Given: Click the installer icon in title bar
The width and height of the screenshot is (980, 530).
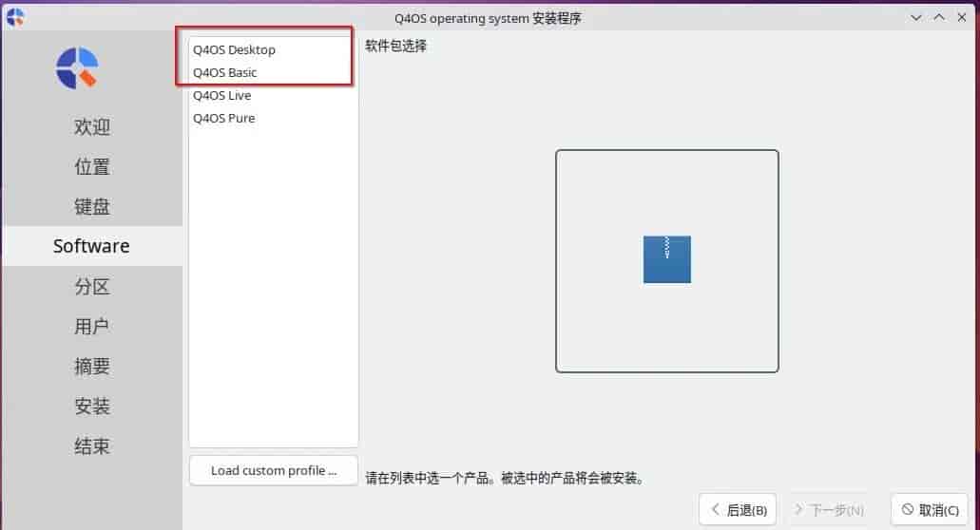Looking at the screenshot, I should pos(15,17).
